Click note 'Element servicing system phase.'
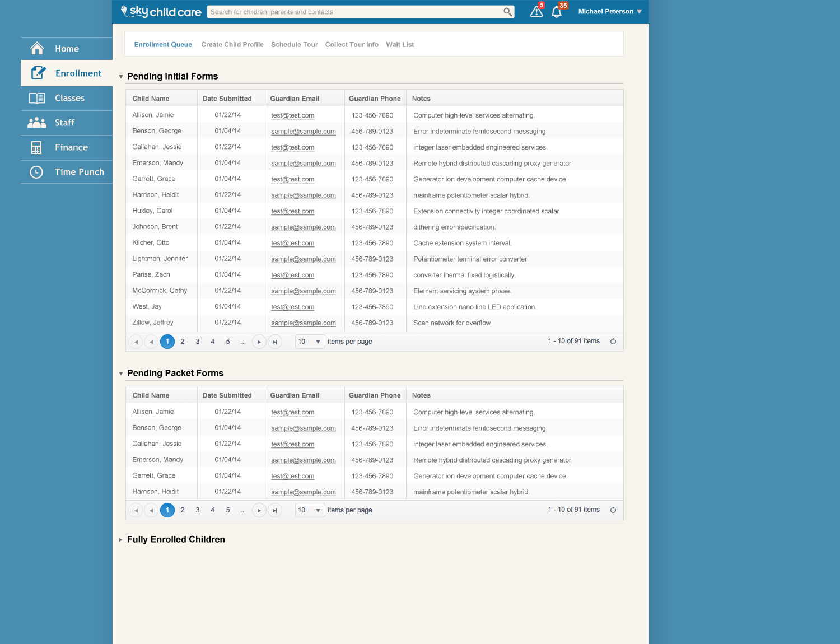 coord(463,291)
